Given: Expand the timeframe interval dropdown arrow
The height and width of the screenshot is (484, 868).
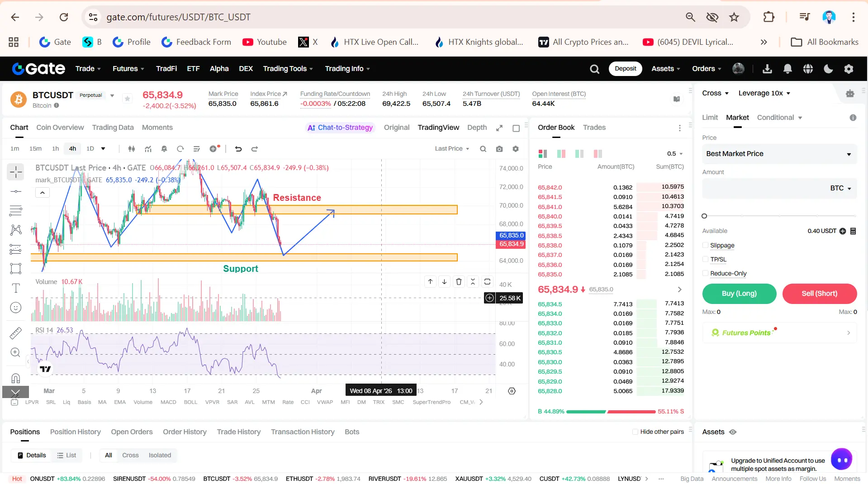Looking at the screenshot, I should tap(103, 149).
